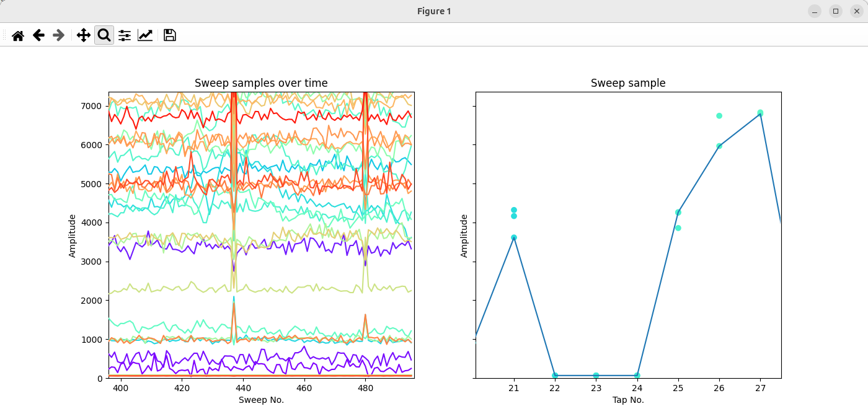868x419 pixels.
Task: Close the Figure 1 window
Action: tap(856, 11)
